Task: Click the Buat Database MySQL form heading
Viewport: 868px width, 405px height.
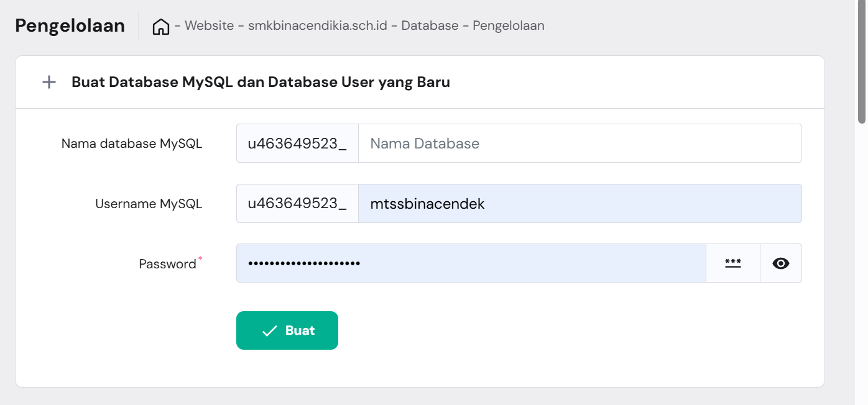Action: tap(261, 81)
